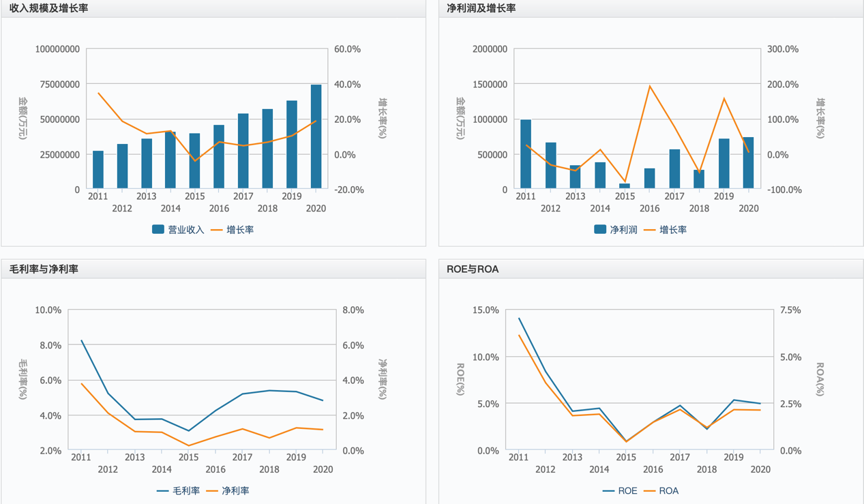Screen dimensions: 864x504
Task: Click the 2016 growth rate peak point
Action: pyautogui.click(x=650, y=86)
